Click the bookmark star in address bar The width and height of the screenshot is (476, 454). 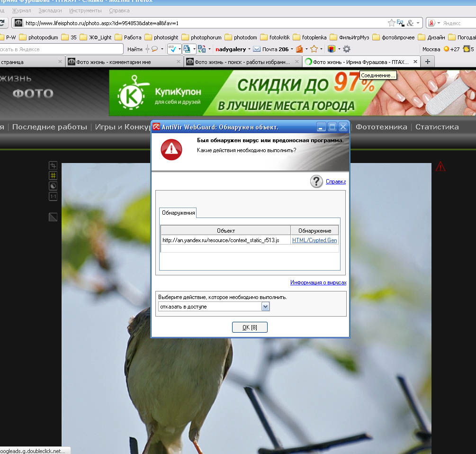(x=391, y=23)
